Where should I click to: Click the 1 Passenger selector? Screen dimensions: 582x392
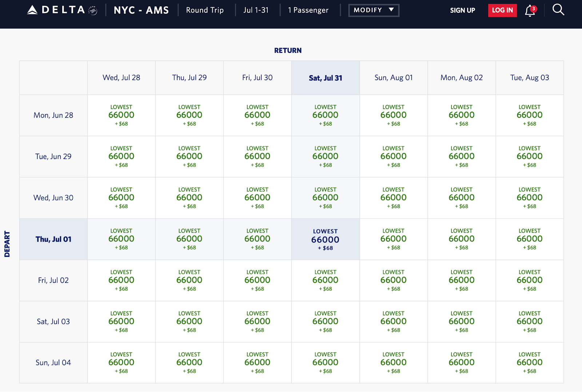[x=308, y=10]
